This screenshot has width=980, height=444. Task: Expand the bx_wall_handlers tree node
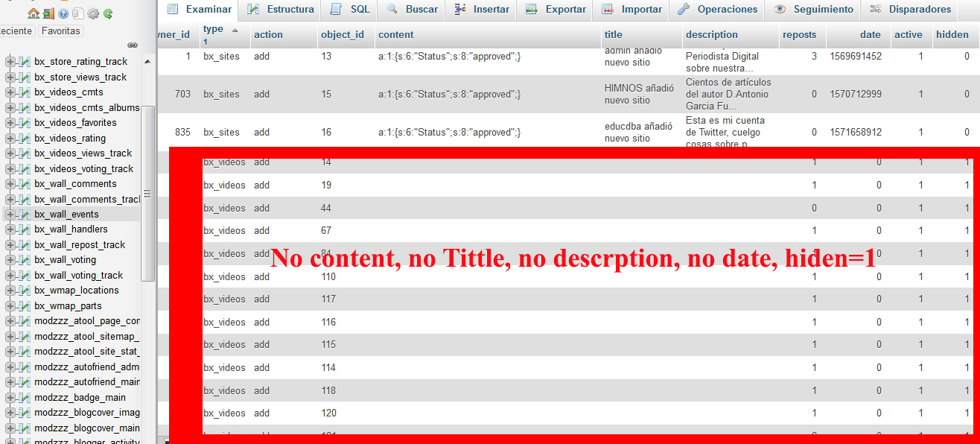pyautogui.click(x=10, y=229)
